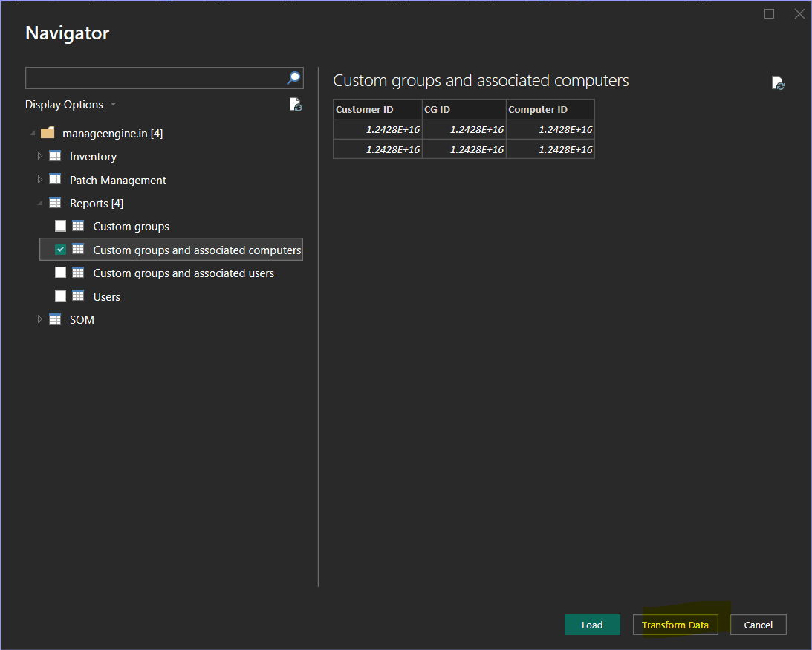Refresh the table preview via top-right icon
Viewport: 812px width, 650px height.
pos(778,82)
